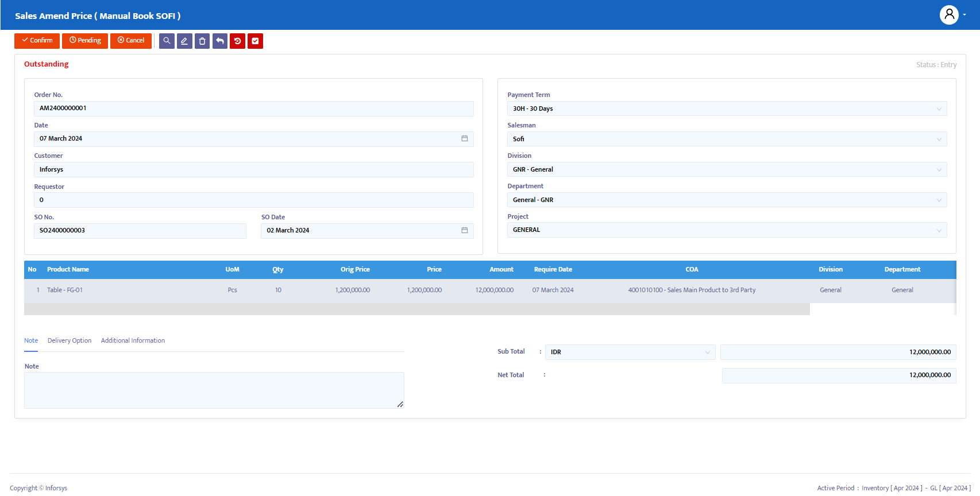The image size is (980, 496).
Task: Open the Date calendar picker icon
Action: coord(464,138)
